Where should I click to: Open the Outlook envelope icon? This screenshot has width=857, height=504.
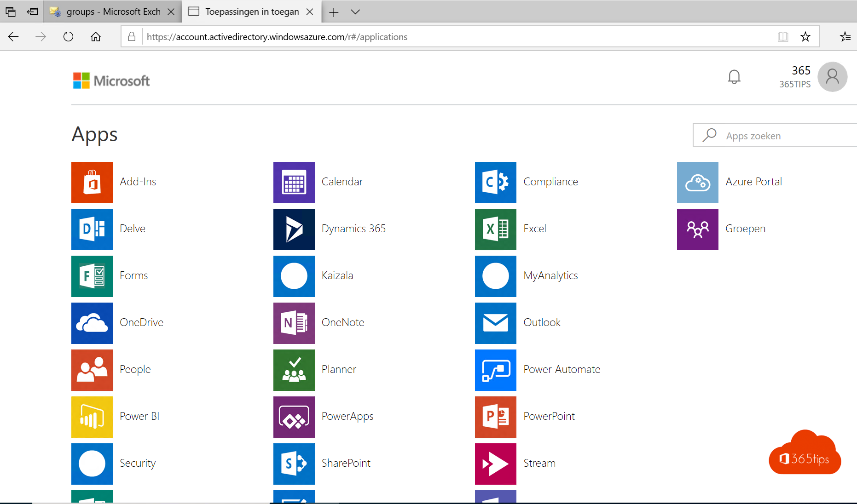(x=496, y=323)
